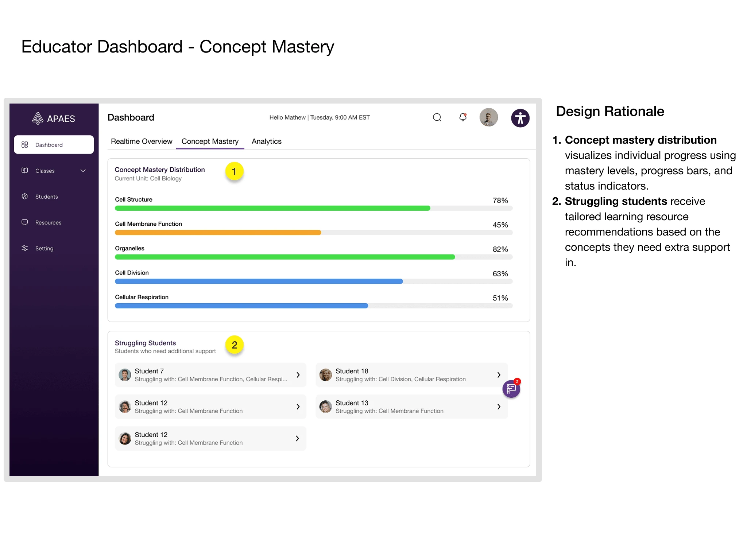747x560 pixels.
Task: Select the Concept Mastery tab
Action: [210, 141]
